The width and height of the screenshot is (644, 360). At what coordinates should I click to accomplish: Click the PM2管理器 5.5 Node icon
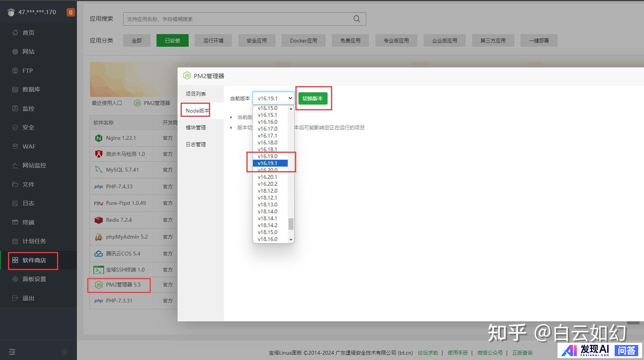[99, 285]
